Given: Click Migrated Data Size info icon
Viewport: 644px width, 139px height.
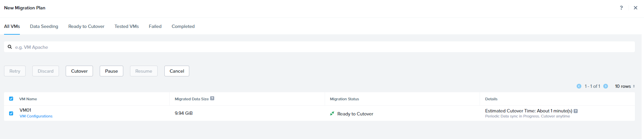Looking at the screenshot, I should point(212,99).
